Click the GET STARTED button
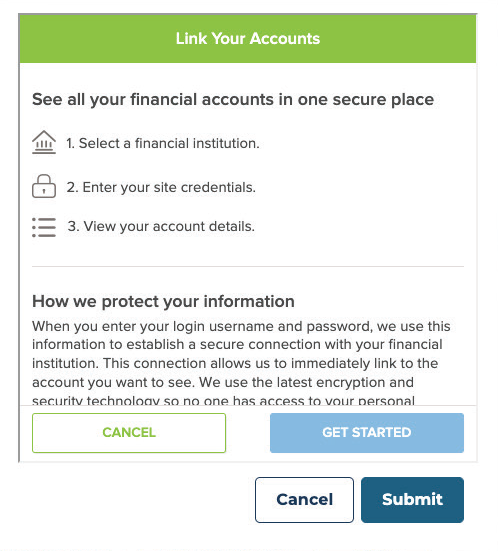 click(367, 433)
